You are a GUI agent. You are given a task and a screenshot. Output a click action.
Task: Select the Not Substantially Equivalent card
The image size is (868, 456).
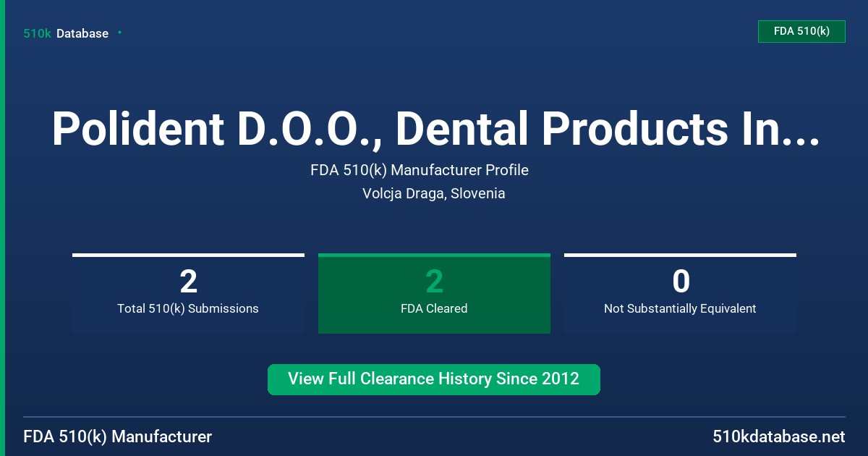(x=680, y=294)
